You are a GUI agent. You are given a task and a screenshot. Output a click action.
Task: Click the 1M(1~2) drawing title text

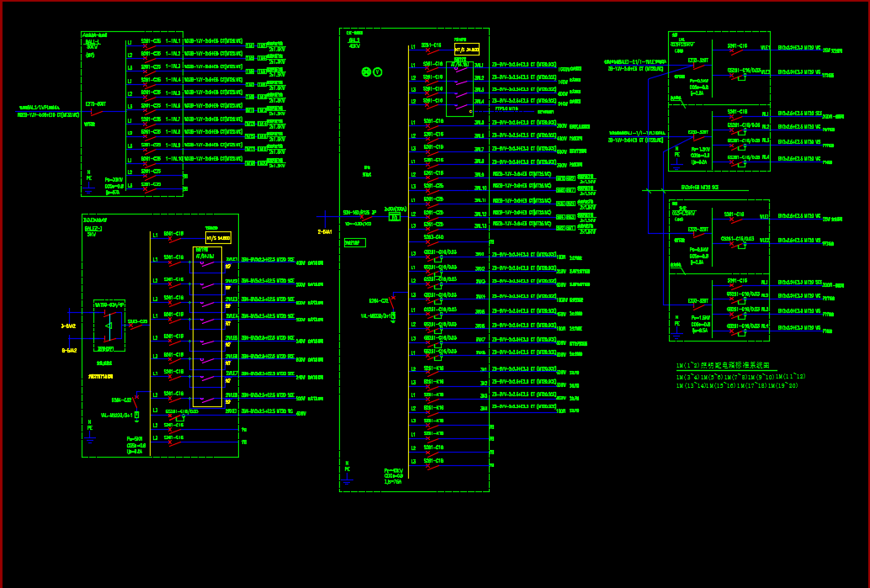click(x=724, y=366)
